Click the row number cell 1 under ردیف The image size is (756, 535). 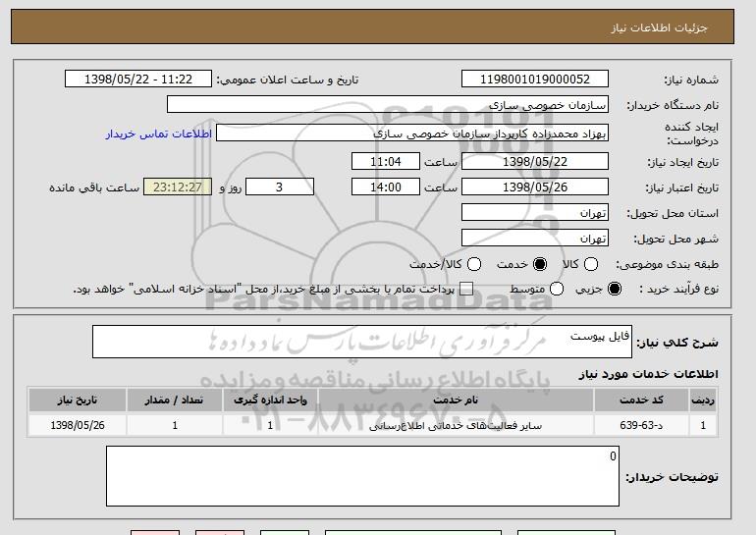click(703, 425)
